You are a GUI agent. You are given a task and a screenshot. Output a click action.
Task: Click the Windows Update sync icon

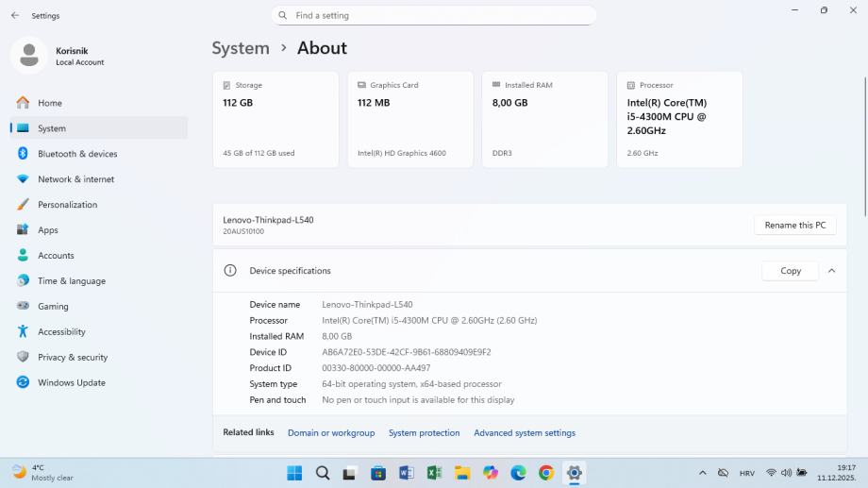pyautogui.click(x=23, y=382)
